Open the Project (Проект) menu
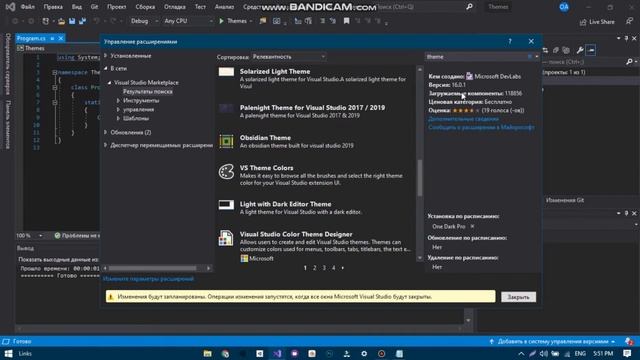This screenshot has height=360, width=640. pyautogui.click(x=117, y=7)
